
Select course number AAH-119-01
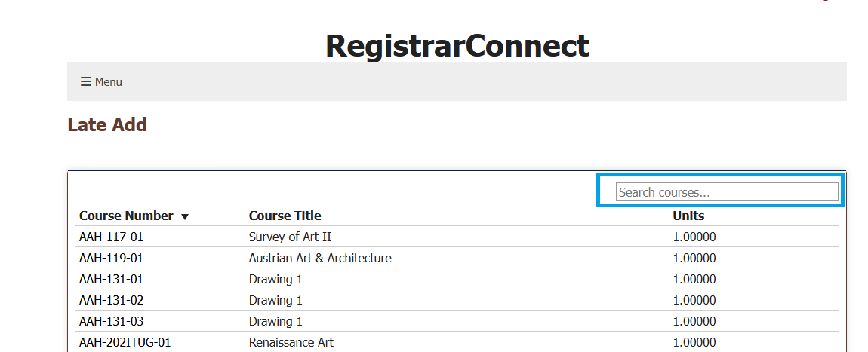[x=111, y=258]
